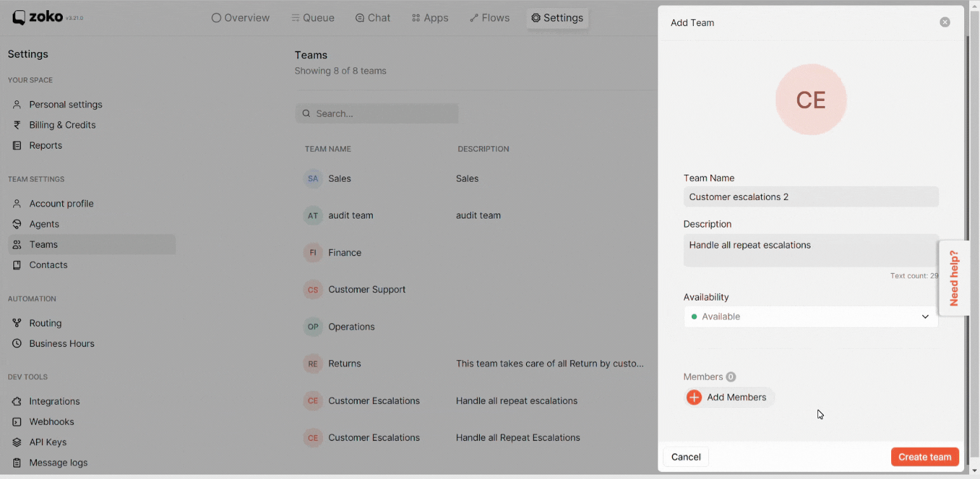Screen dimensions: 980x479
Task: Select the Finance team name
Action: click(345, 252)
